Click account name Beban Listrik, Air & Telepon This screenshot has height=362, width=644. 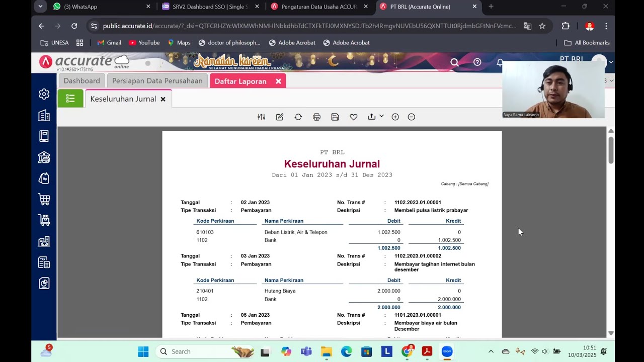296,232
